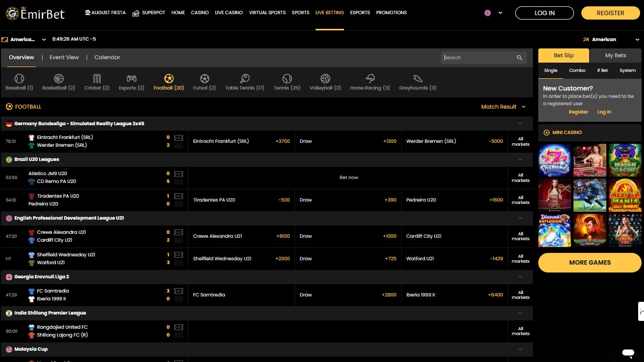Image resolution: width=644 pixels, height=362 pixels.
Task: Collapse the India Shillong Premier League section
Action: 520,313
